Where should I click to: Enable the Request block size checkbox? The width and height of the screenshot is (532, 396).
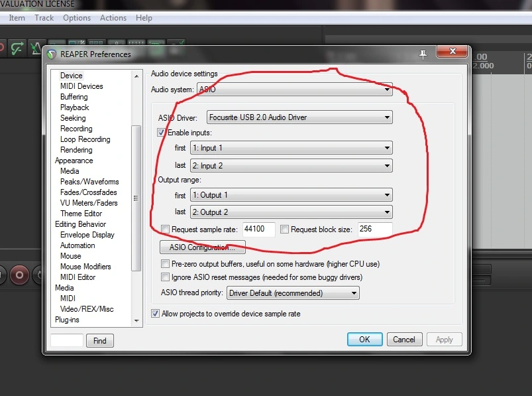click(x=284, y=230)
